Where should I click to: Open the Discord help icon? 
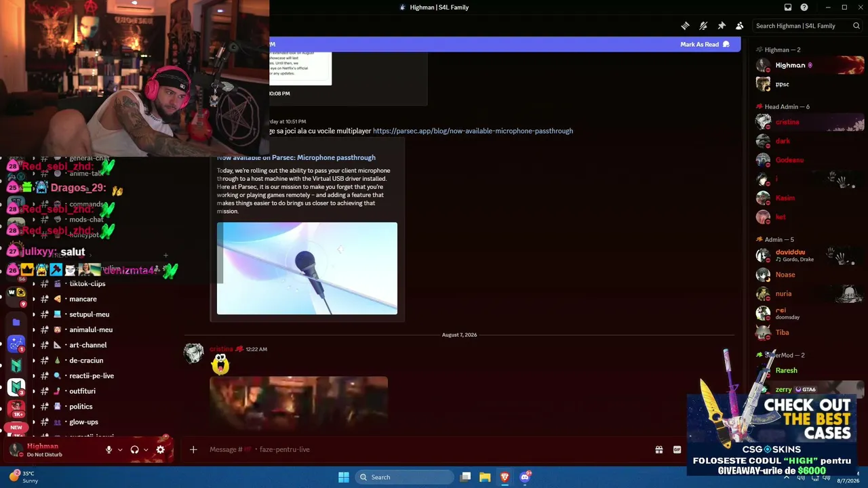pyautogui.click(x=804, y=7)
